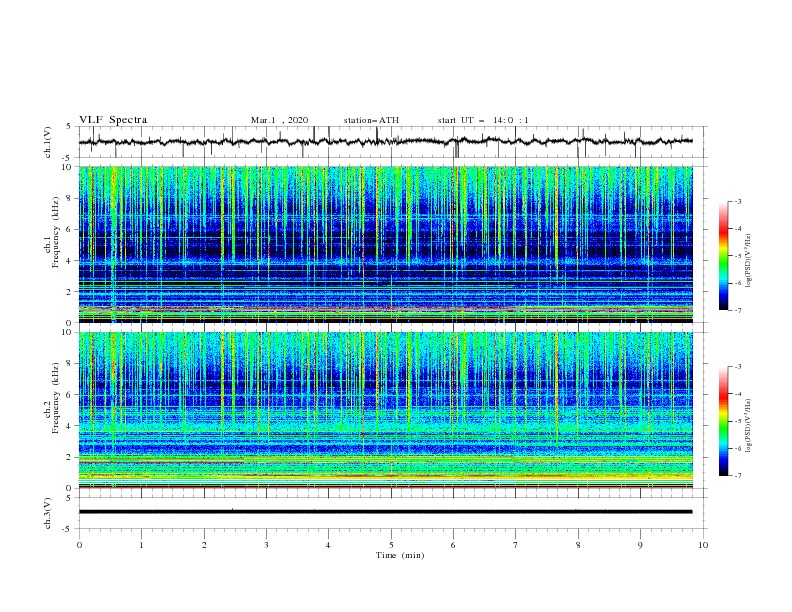Click time axis tick label "4"
The image size is (792, 612).
[x=328, y=545]
